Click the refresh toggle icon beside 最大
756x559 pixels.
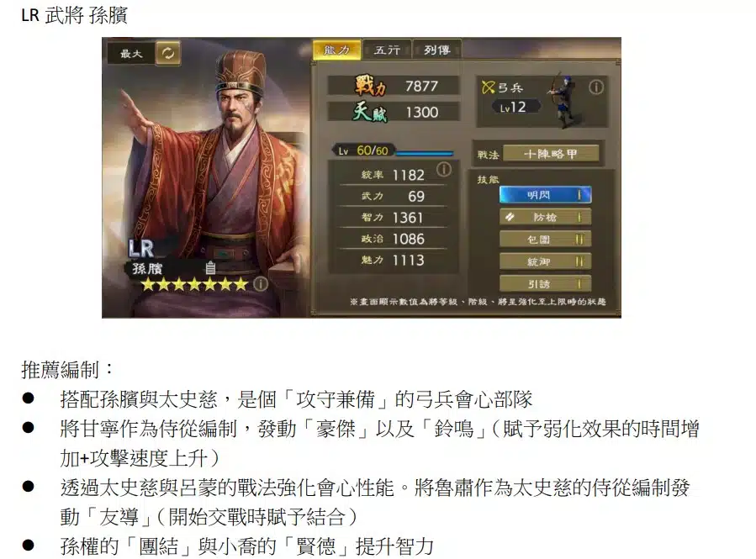click(168, 53)
